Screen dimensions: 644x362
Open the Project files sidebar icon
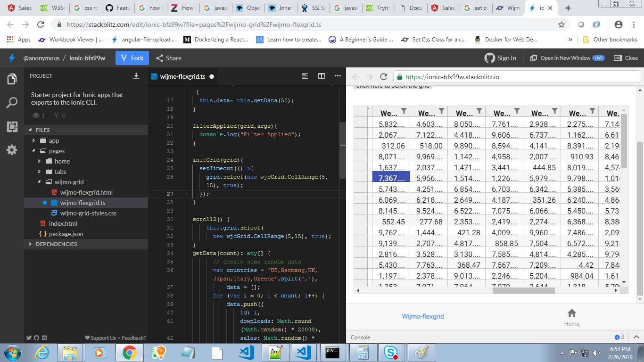point(12,79)
